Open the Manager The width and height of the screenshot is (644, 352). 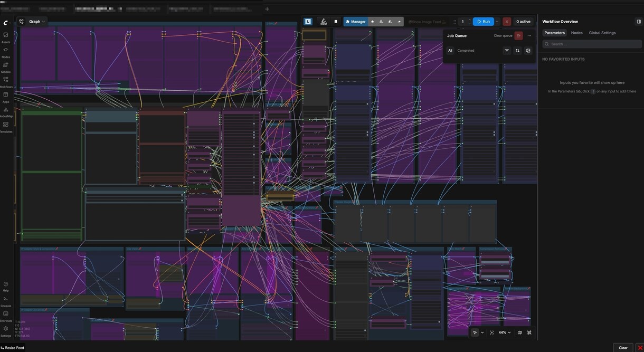tap(355, 22)
